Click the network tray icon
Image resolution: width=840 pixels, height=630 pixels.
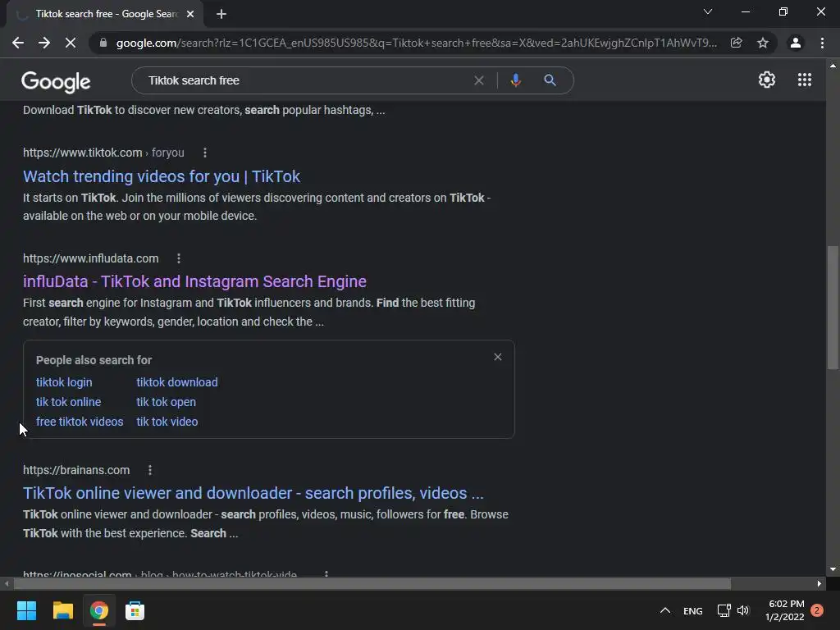[724, 610]
